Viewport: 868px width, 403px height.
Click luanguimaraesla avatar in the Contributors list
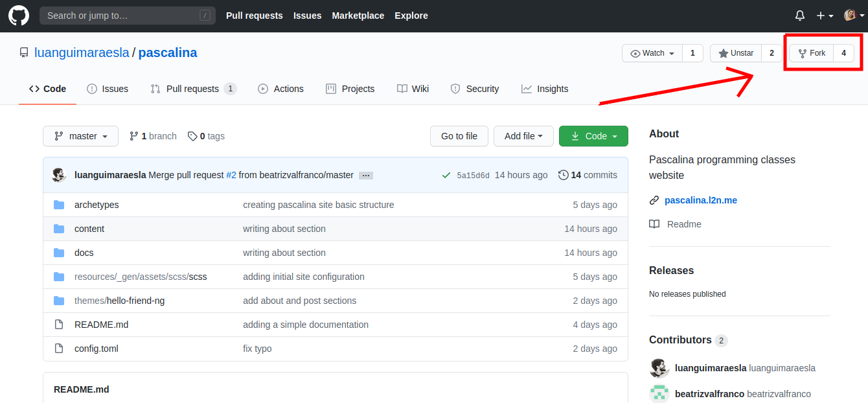tap(659, 368)
